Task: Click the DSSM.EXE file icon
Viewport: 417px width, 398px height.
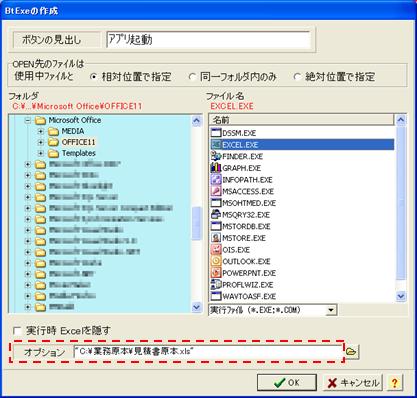Action: pyautogui.click(x=216, y=133)
